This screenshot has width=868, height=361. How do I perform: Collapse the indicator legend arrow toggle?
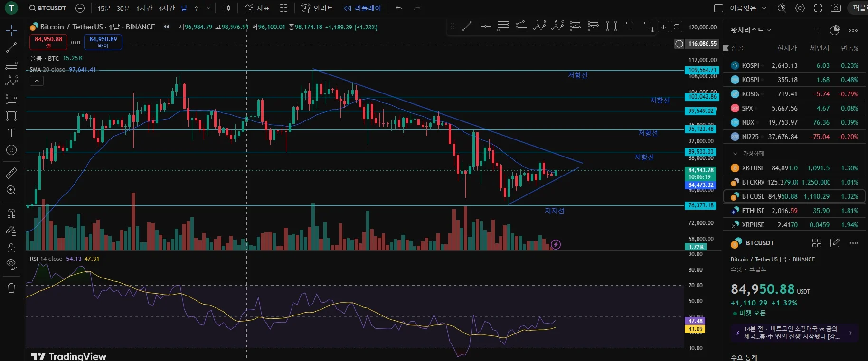[x=37, y=81]
